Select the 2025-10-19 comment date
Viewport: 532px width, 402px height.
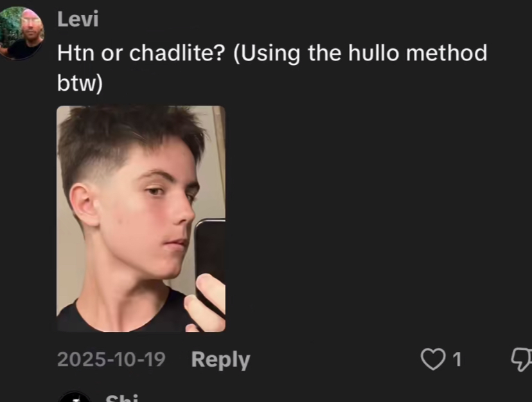[111, 359]
